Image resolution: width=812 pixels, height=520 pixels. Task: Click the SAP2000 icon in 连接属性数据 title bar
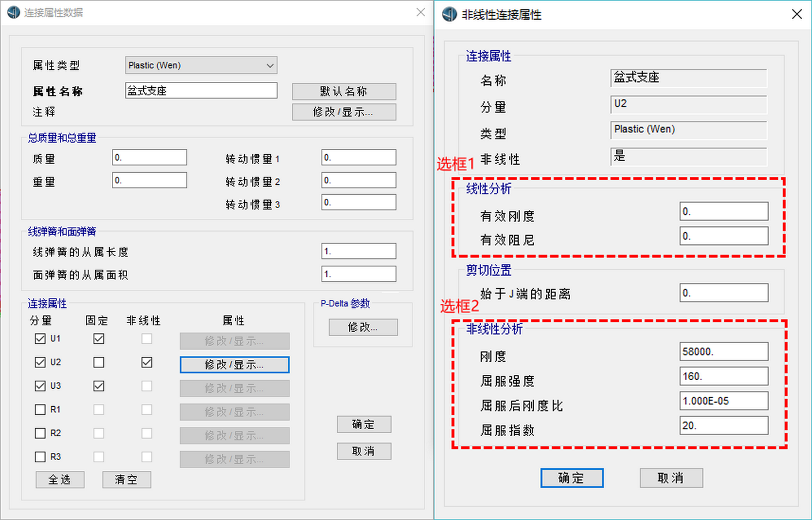[x=13, y=12]
